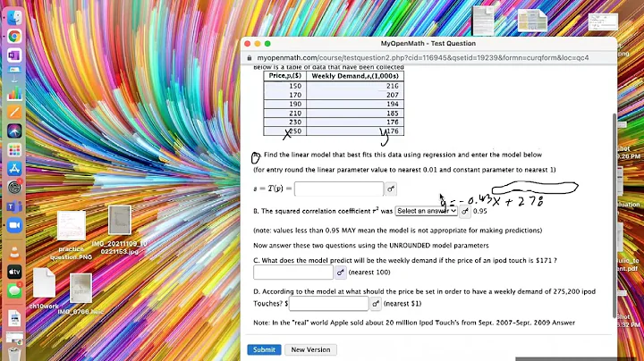Click the '(nearest $1)' hint text
644x361 pixels.
(402, 304)
